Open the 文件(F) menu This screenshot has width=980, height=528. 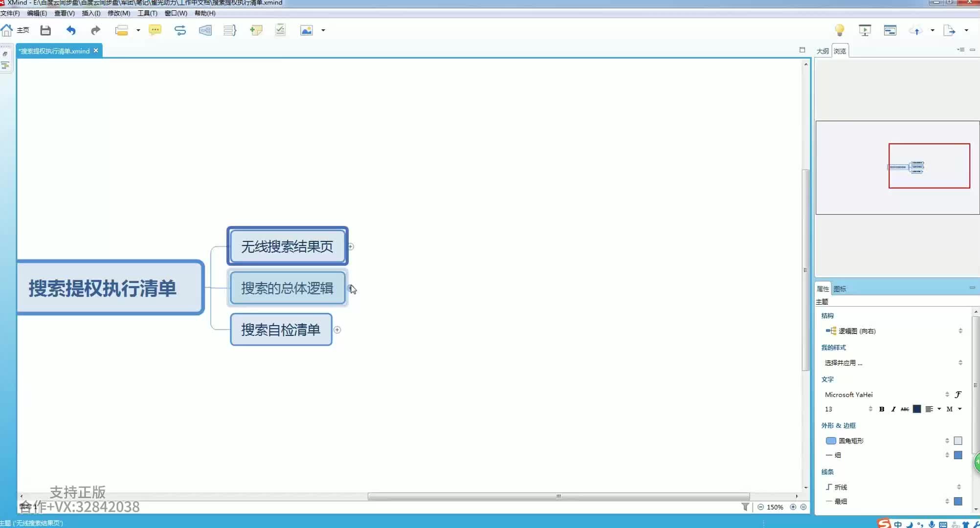tap(10, 13)
